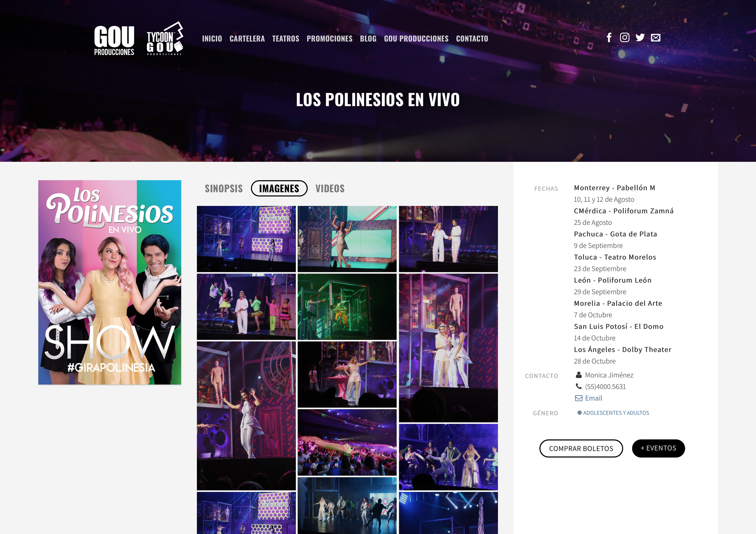Open the Twitter bird icon
This screenshot has height=534, width=756.
(640, 37)
